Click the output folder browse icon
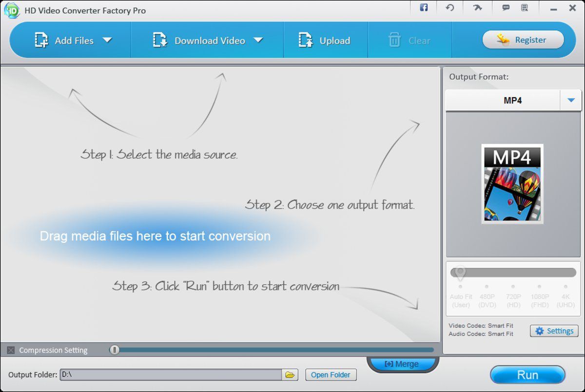 click(x=290, y=374)
